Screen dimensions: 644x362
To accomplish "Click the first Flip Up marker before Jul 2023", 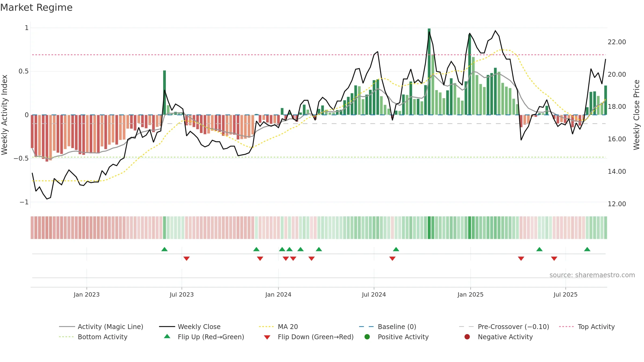I will point(164,249).
